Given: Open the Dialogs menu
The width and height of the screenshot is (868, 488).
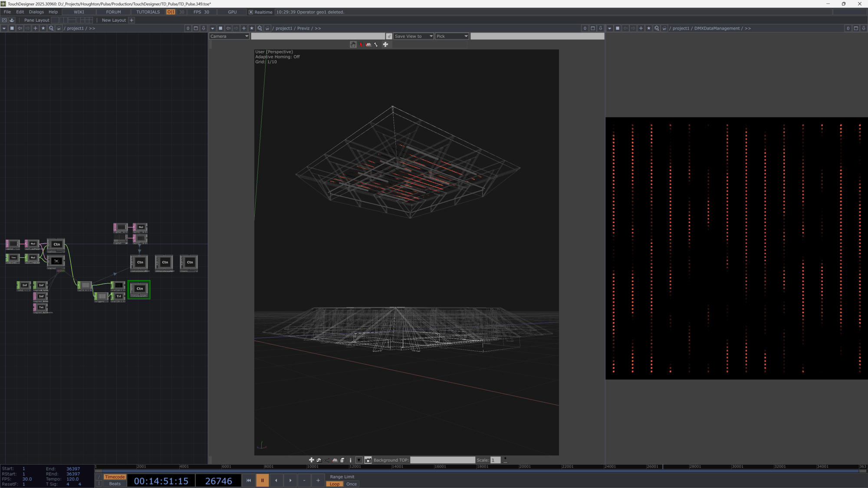Looking at the screenshot, I should (36, 12).
